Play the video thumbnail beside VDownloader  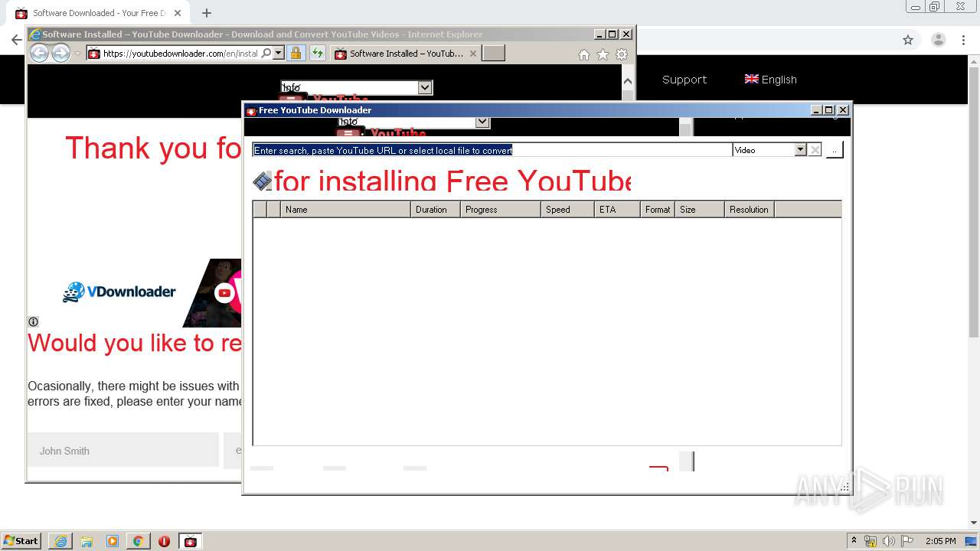point(224,292)
